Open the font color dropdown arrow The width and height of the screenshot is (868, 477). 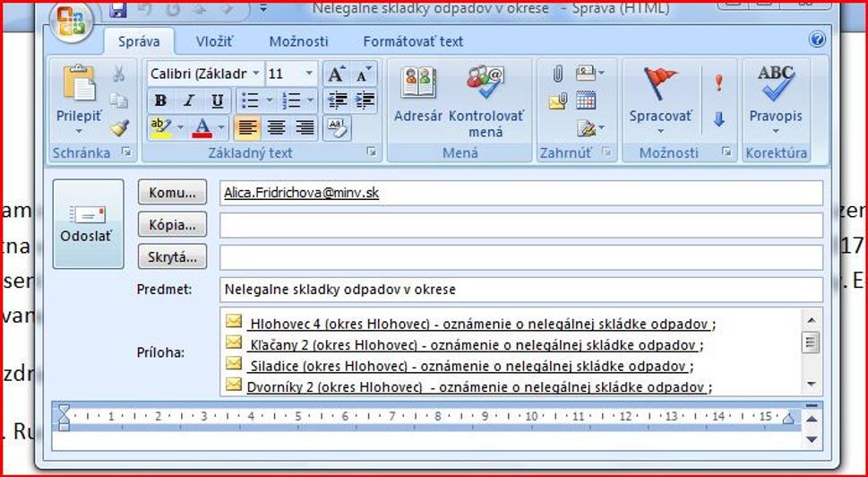(x=221, y=128)
